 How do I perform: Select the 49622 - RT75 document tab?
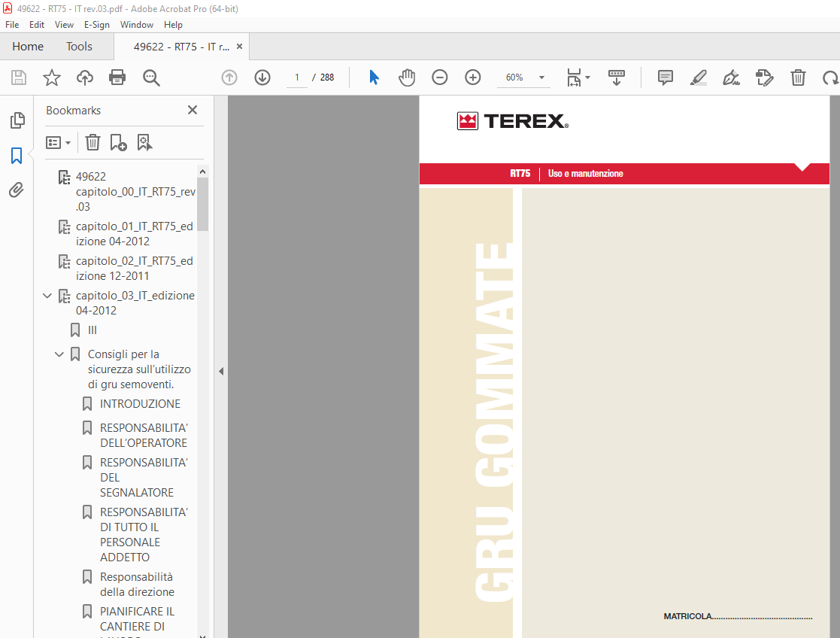181,47
